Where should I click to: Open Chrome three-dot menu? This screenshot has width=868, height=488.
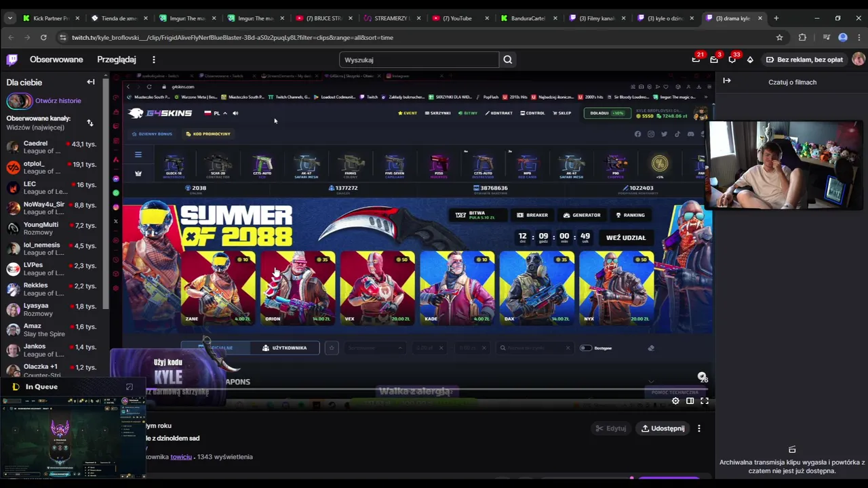(859, 37)
